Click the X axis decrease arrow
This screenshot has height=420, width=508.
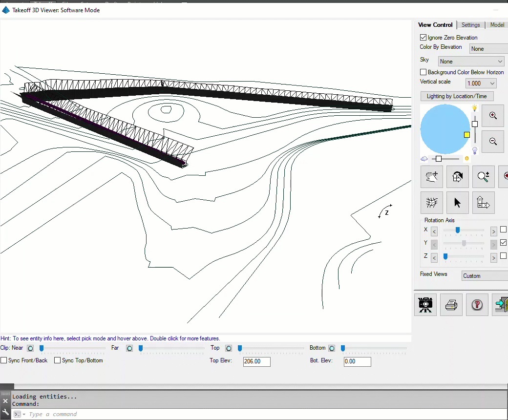[434, 231]
